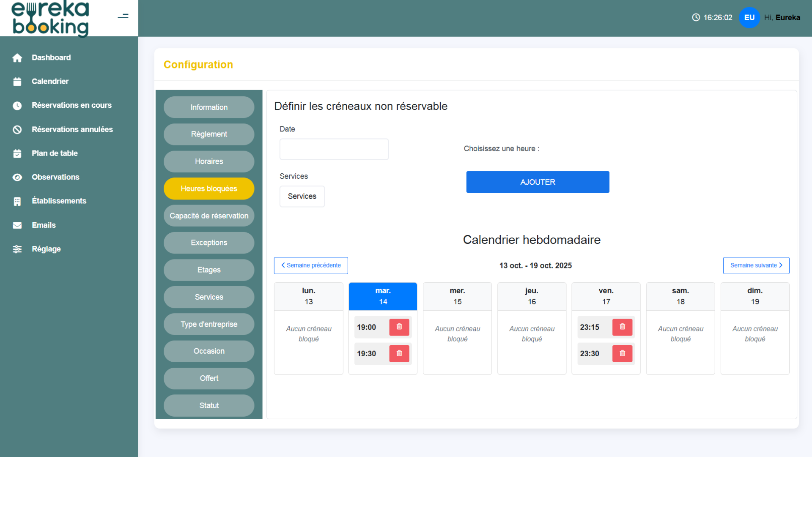Go to Semaine précédente
Screen dimensions: 812x508
click(311, 265)
